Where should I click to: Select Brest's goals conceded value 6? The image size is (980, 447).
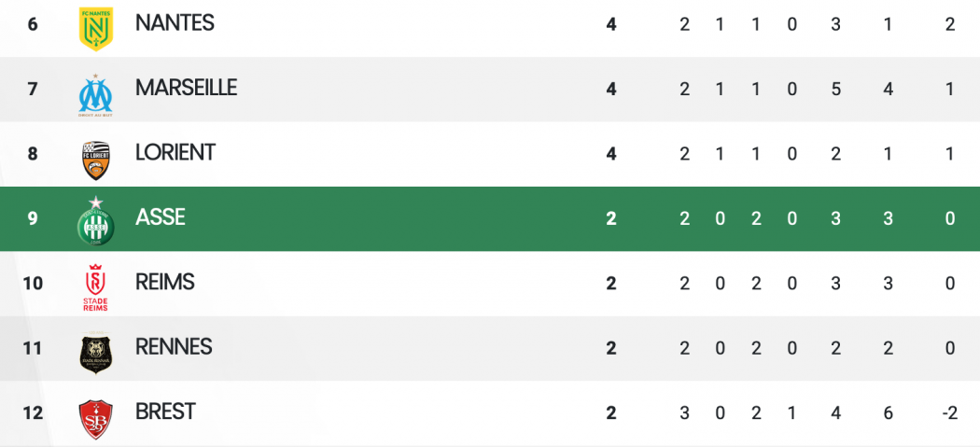pyautogui.click(x=889, y=413)
